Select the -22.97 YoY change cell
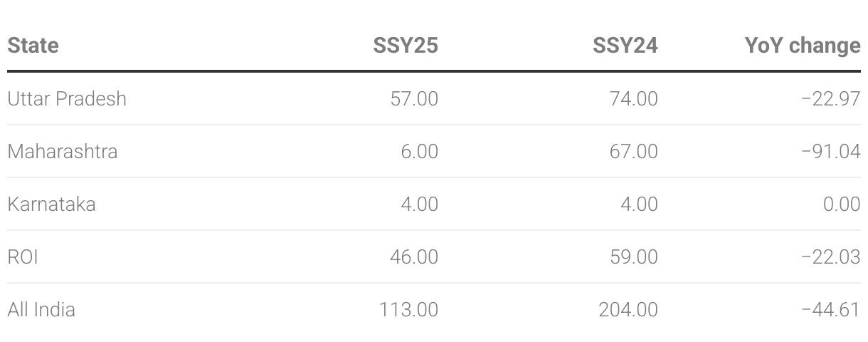This screenshot has width=868, height=342. [830, 98]
